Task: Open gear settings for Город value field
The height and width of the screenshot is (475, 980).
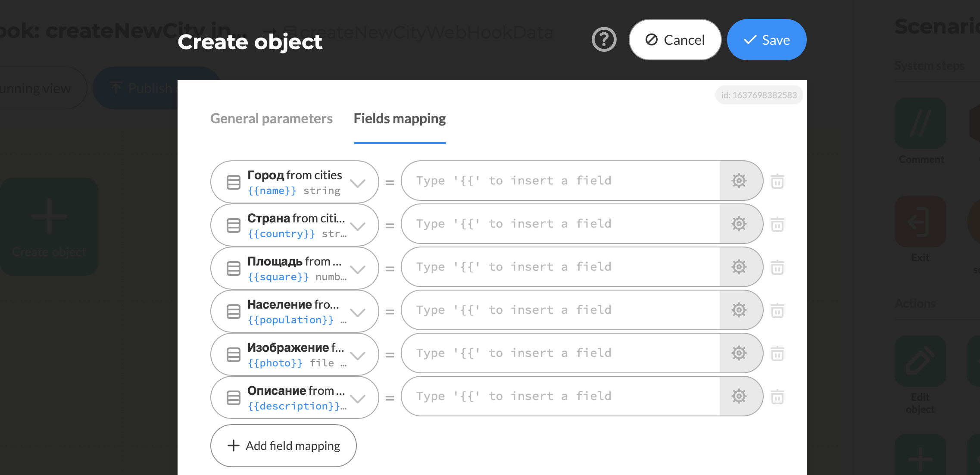Action: (x=739, y=181)
